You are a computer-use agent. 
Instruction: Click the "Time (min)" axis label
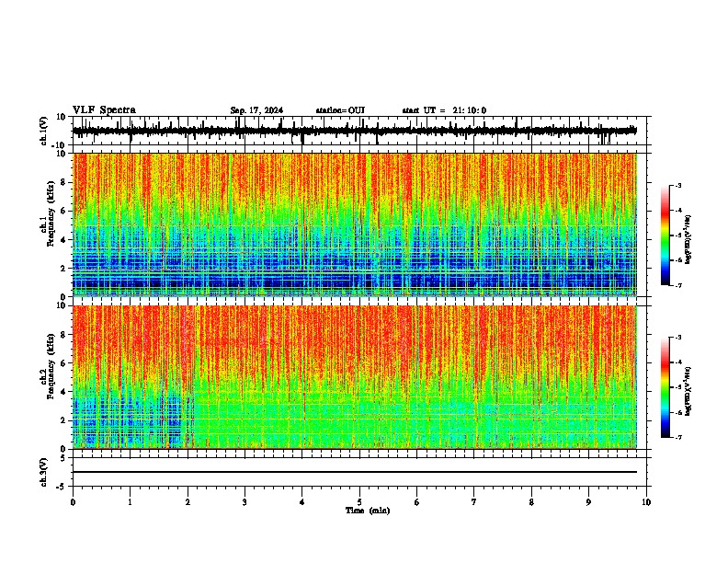368,511
